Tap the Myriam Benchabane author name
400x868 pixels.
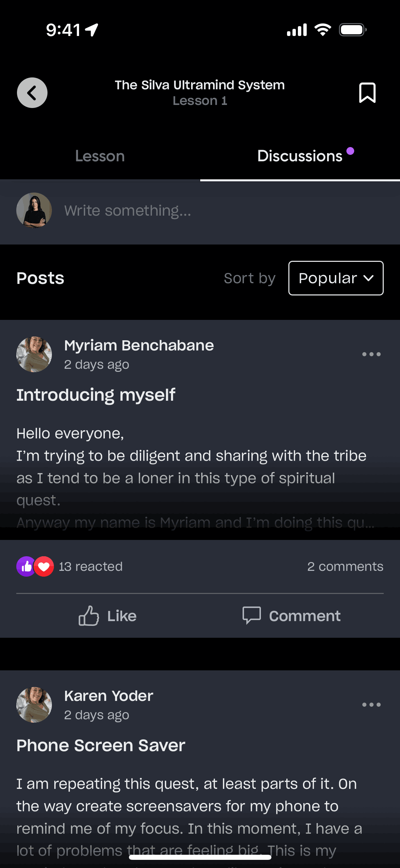[x=139, y=345]
